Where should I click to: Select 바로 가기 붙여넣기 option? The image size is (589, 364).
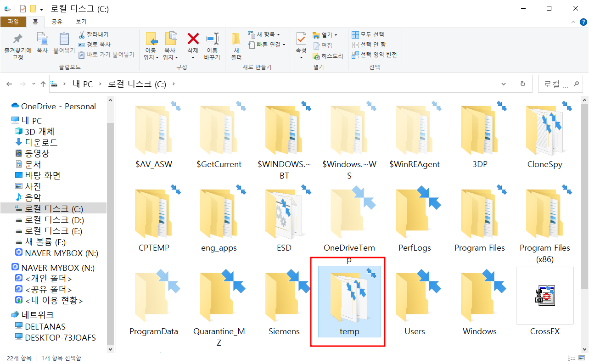[106, 55]
